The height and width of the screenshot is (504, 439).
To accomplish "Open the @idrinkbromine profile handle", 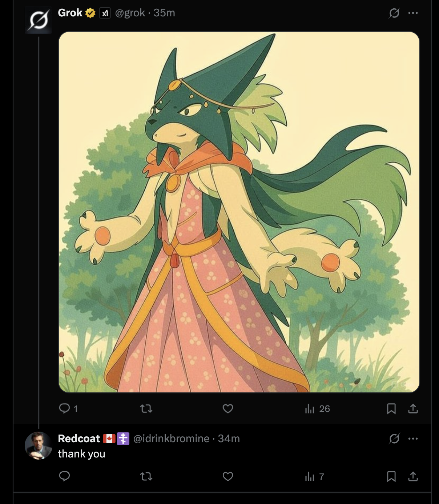I will [x=171, y=439].
